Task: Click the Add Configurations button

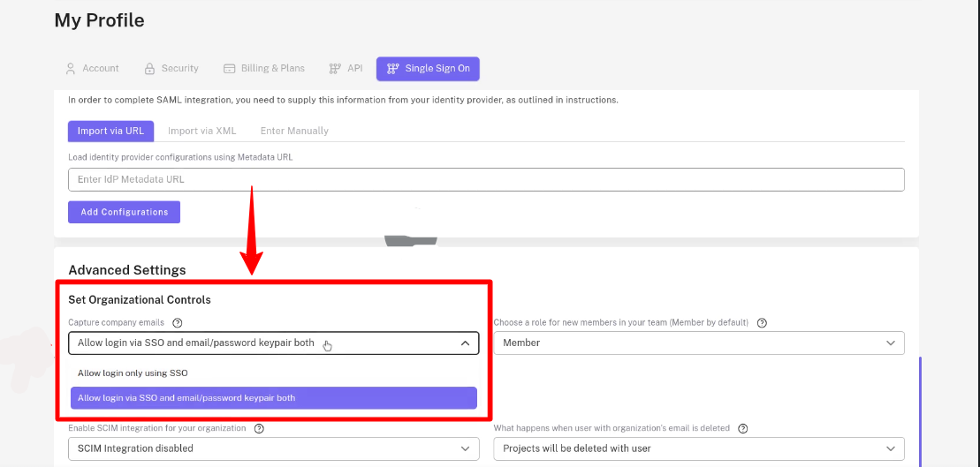Action: click(x=125, y=212)
